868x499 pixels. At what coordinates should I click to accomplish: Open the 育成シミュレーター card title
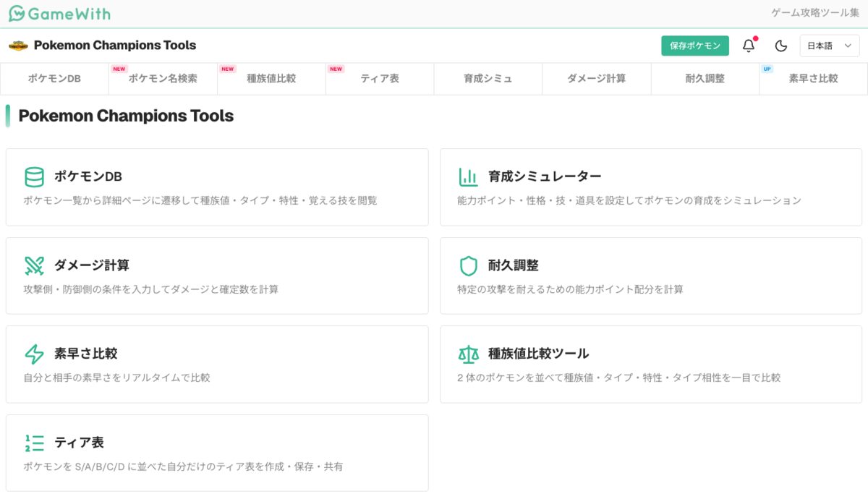click(545, 176)
